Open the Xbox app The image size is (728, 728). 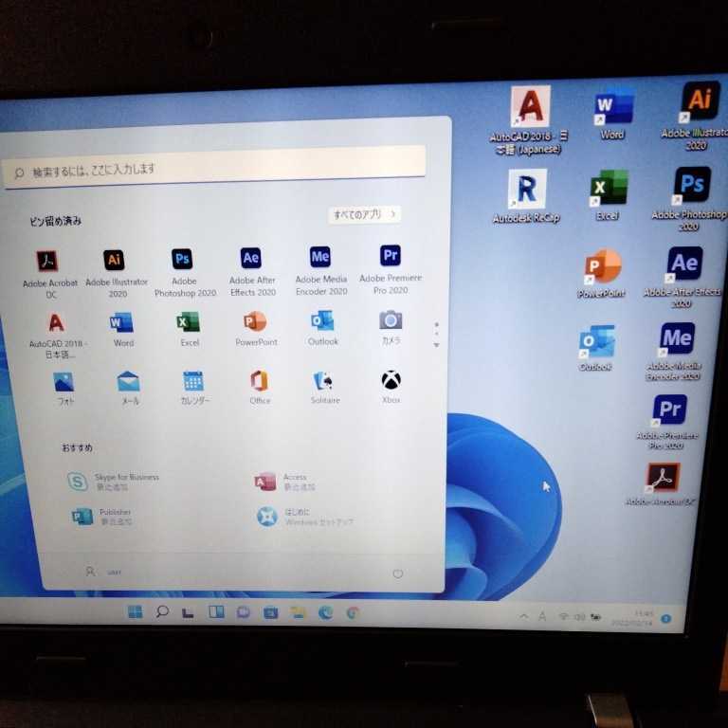(391, 387)
